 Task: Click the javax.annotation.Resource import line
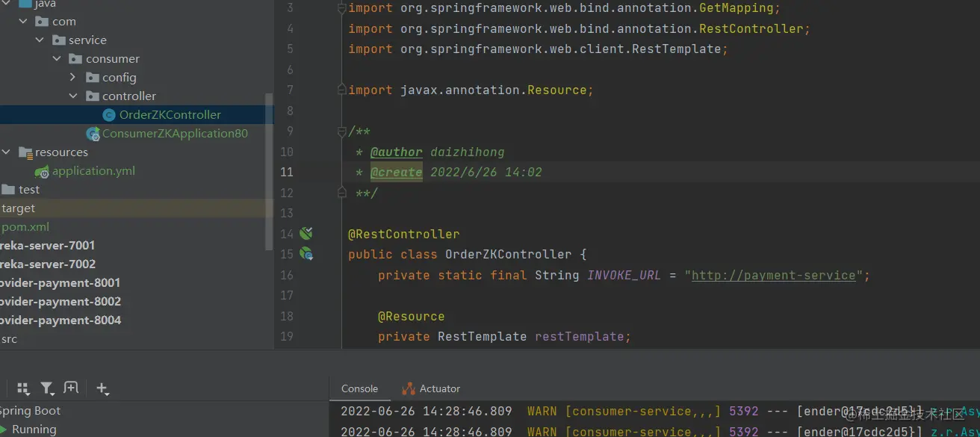click(471, 90)
